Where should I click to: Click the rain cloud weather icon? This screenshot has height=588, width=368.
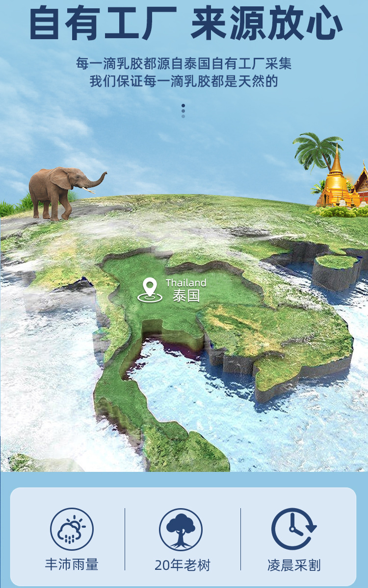point(72,529)
